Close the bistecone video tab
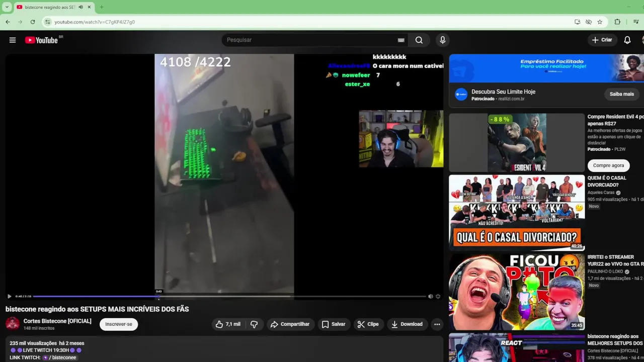 coord(89,7)
